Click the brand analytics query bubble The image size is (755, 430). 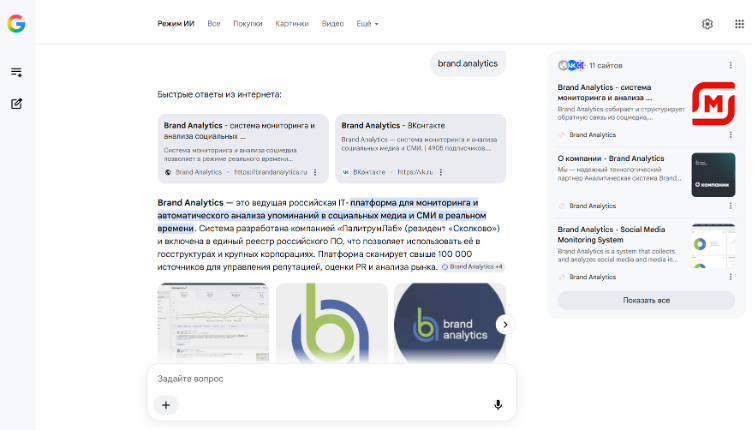pos(468,64)
